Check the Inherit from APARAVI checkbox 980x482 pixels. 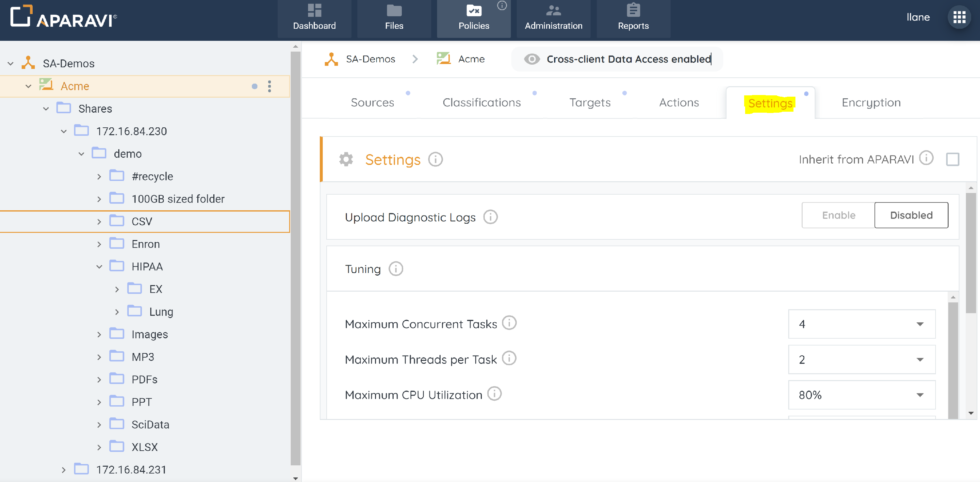pyautogui.click(x=952, y=159)
